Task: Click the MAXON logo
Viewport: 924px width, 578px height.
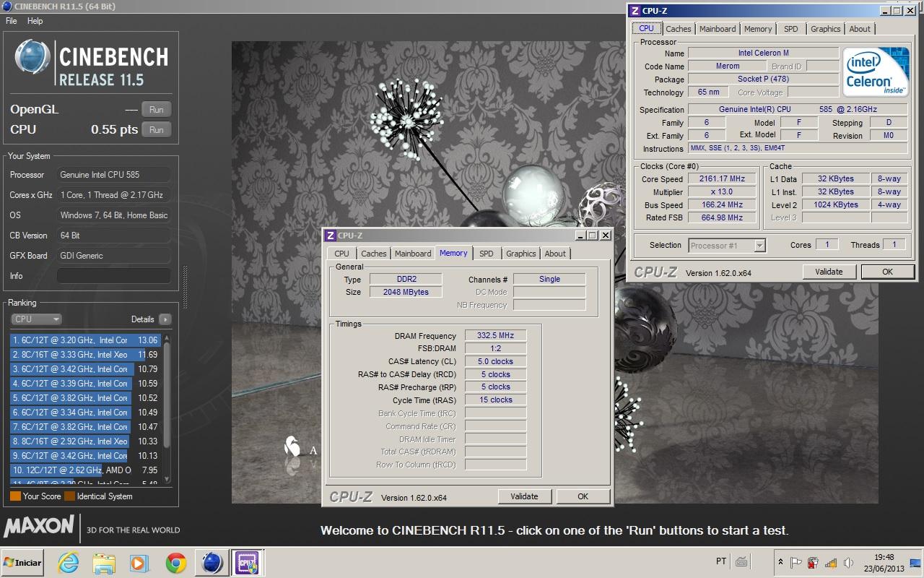Action: click(x=39, y=527)
